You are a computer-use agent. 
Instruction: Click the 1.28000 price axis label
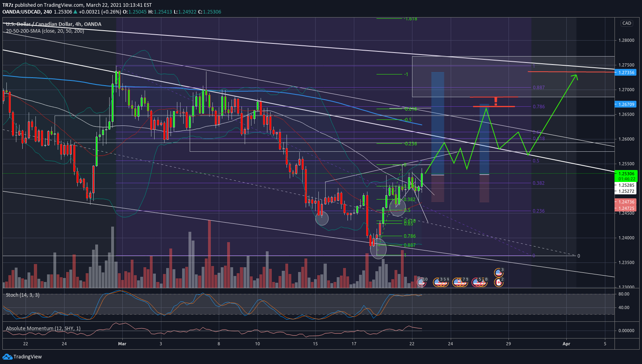pos(626,40)
